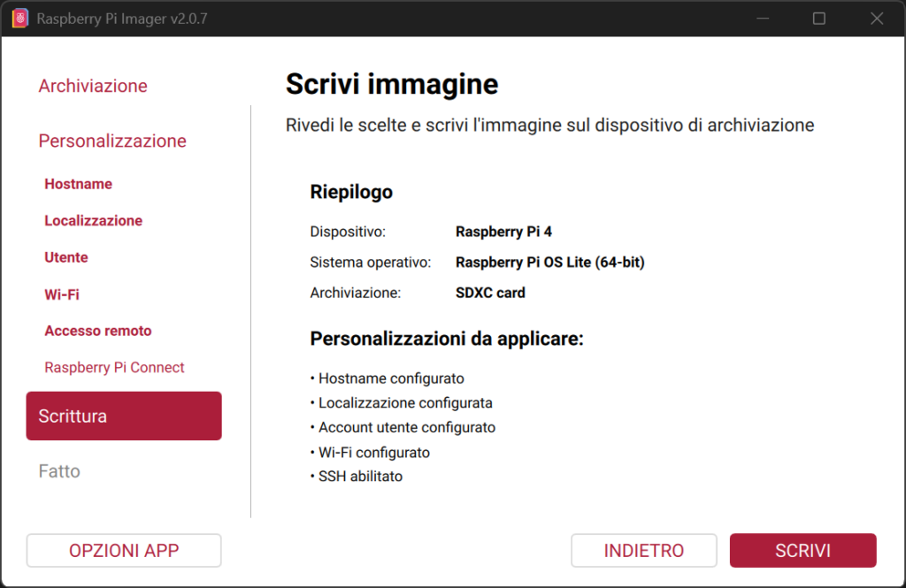Image resolution: width=906 pixels, height=588 pixels.
Task: Click the SSH abilitato list item
Action: point(357,476)
